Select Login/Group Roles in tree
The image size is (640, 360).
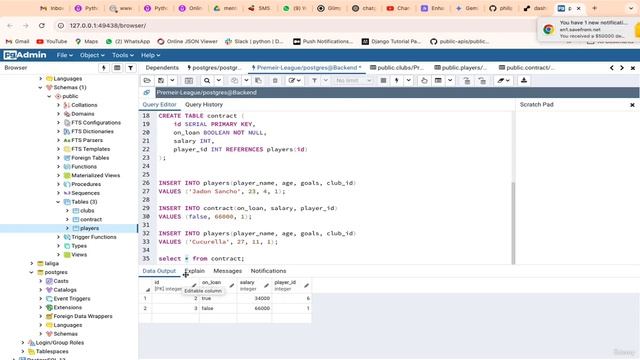click(60, 343)
